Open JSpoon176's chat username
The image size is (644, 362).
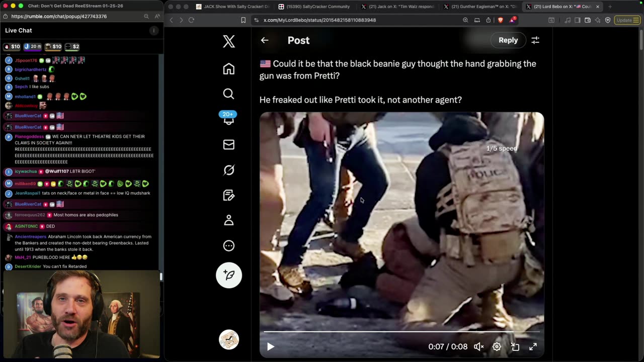26,60
